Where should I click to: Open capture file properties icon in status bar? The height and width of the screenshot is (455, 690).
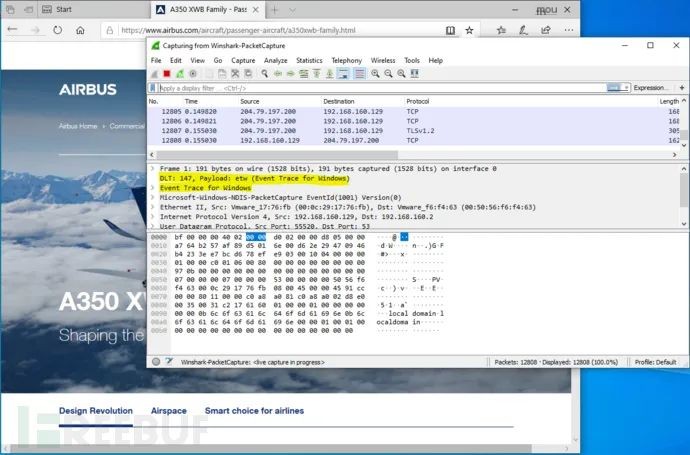169,362
